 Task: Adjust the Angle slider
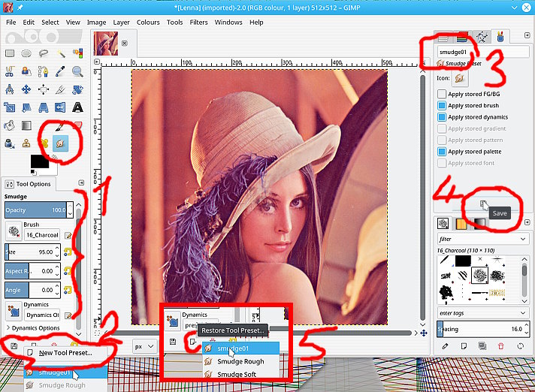pos(30,290)
